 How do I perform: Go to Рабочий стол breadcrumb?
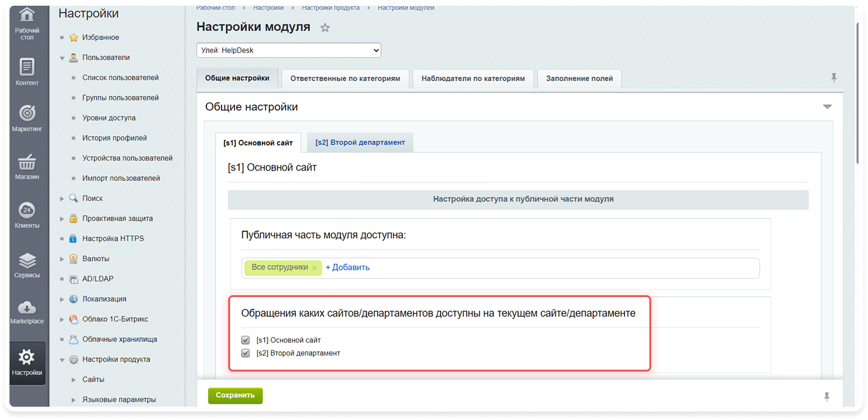216,8
